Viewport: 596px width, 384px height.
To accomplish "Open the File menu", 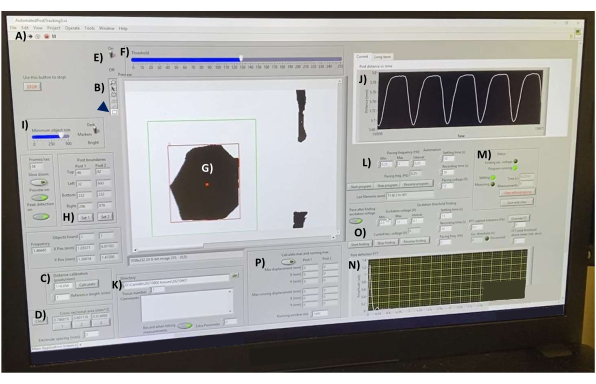I will pyautogui.click(x=13, y=28).
